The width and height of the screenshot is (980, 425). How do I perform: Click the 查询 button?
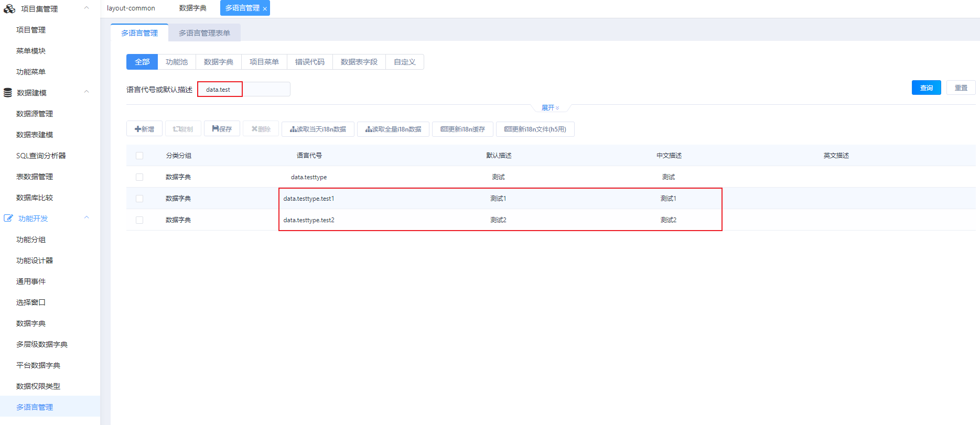click(927, 88)
